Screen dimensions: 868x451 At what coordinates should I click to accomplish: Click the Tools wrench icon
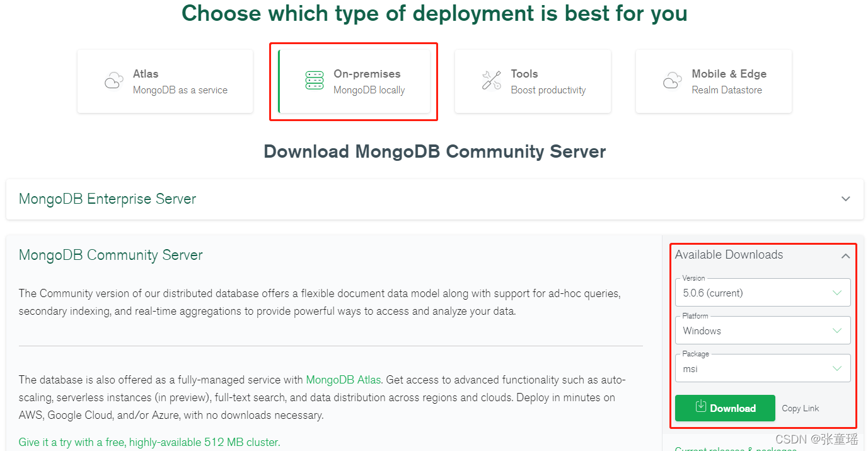491,81
